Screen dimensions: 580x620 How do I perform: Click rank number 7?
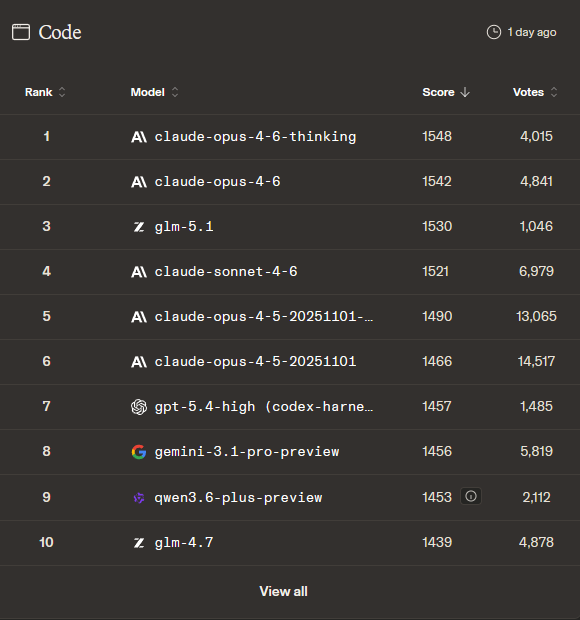[46, 407]
